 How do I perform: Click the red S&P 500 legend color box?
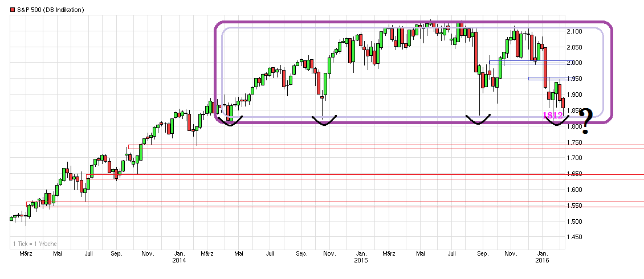pos(13,10)
